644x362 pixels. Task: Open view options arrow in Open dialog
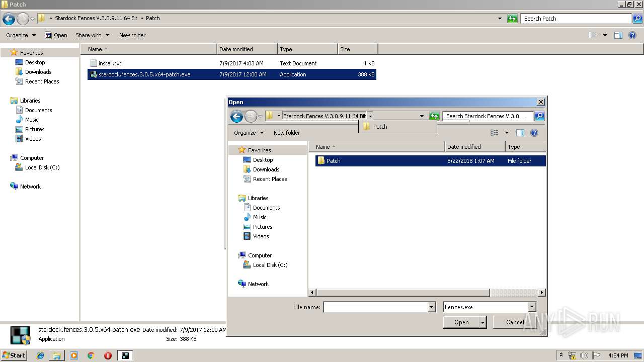507,133
